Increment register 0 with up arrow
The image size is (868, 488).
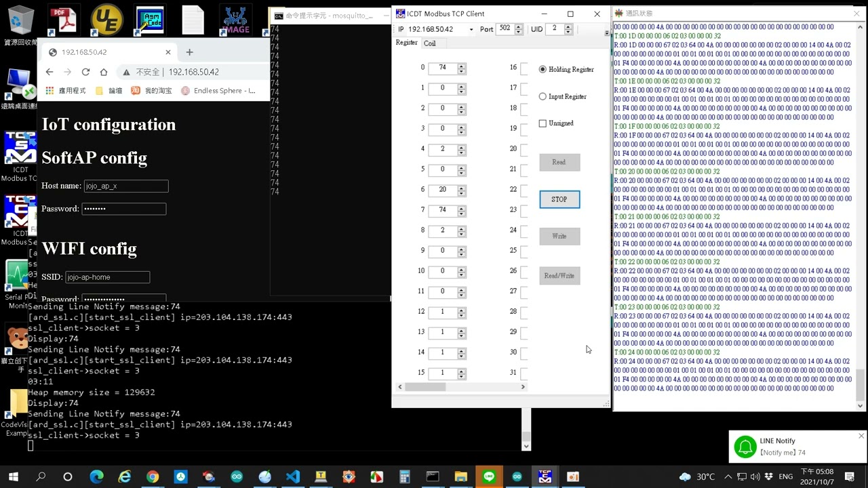462,66
